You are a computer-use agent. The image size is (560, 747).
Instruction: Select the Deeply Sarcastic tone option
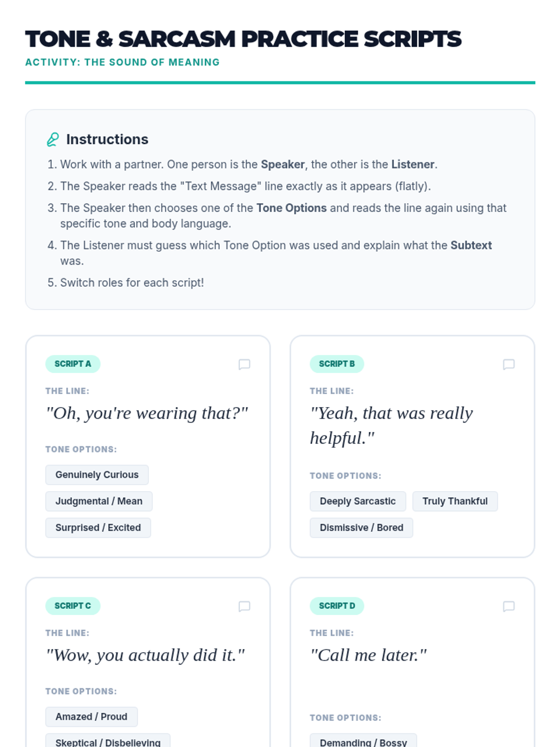coord(357,501)
